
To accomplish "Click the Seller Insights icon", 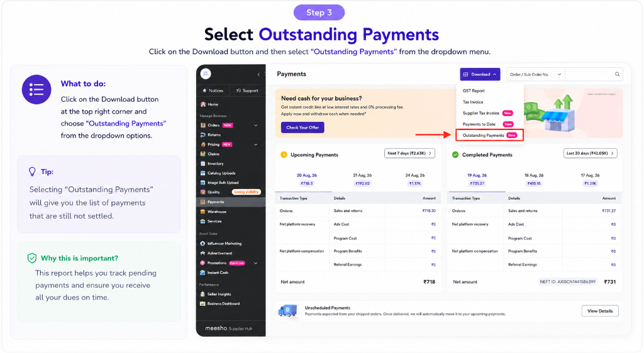I will pos(203,294).
